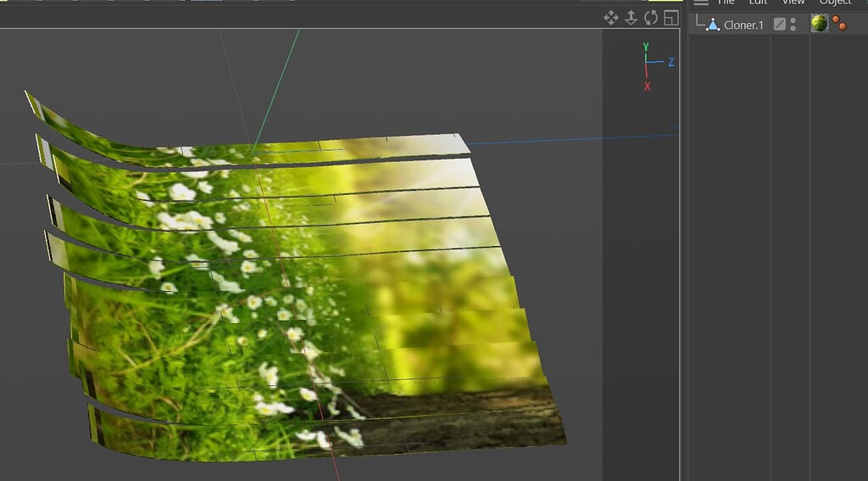Click the dolly camera viewport icon
868x481 pixels.
631,18
